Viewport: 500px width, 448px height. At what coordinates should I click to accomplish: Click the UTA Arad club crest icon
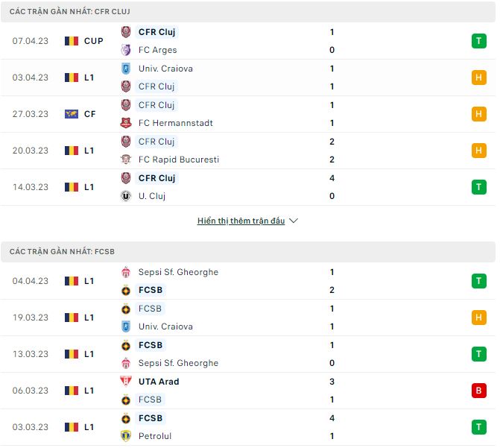tap(125, 382)
